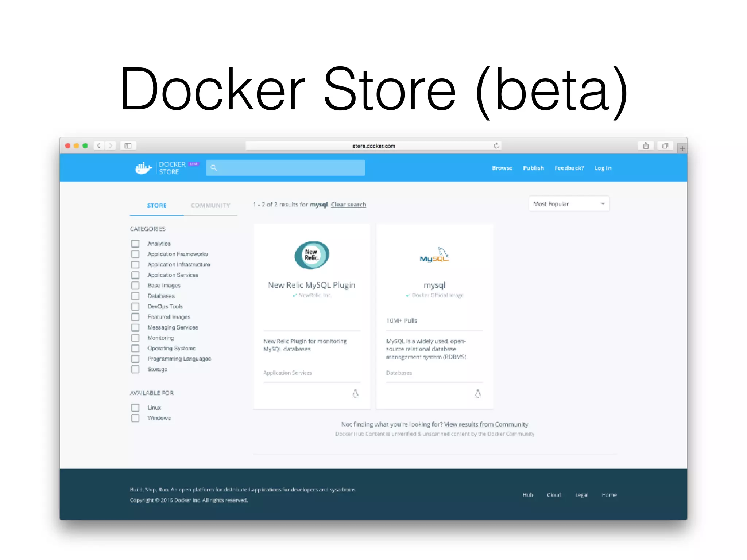This screenshot has height=560, width=747.
Task: Check the Application Frameworks category
Action: pyautogui.click(x=135, y=254)
